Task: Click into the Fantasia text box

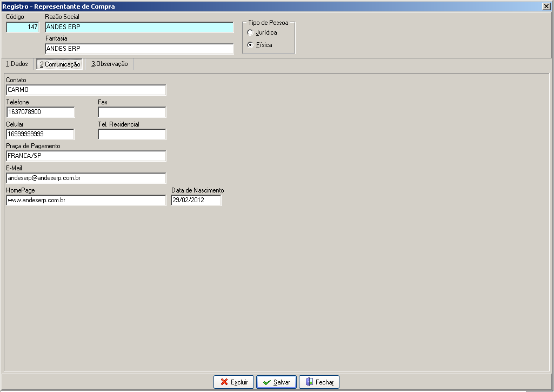Action: point(139,49)
